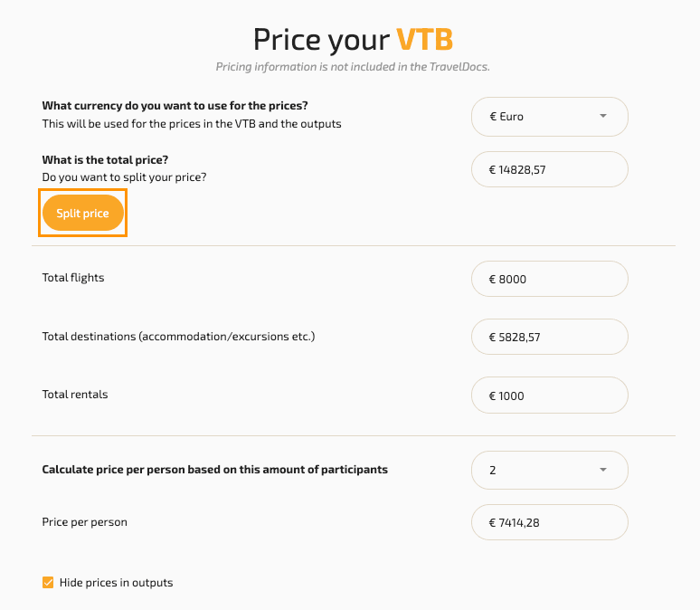The height and width of the screenshot is (610, 700).
Task: Click the 'Total destinations' label text
Action: (x=178, y=337)
